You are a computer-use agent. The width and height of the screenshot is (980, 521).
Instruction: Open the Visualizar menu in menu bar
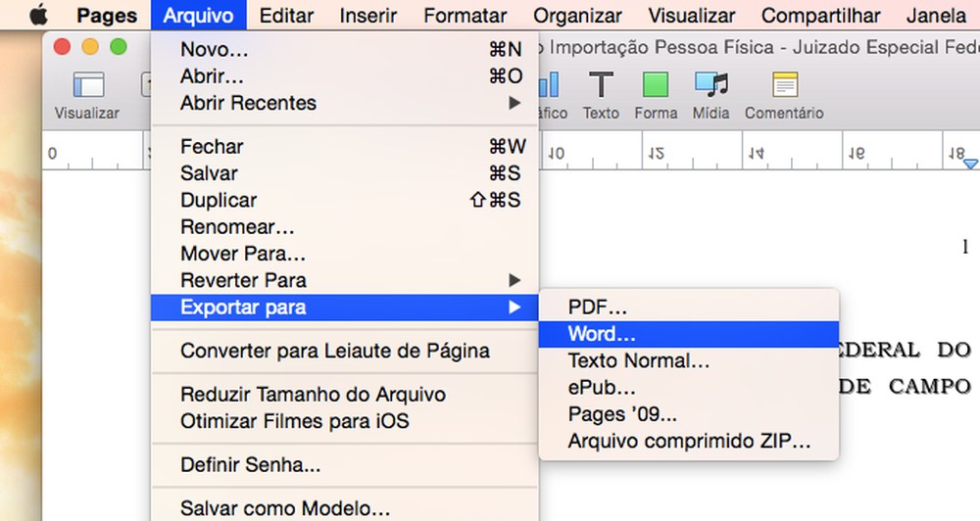tap(691, 15)
